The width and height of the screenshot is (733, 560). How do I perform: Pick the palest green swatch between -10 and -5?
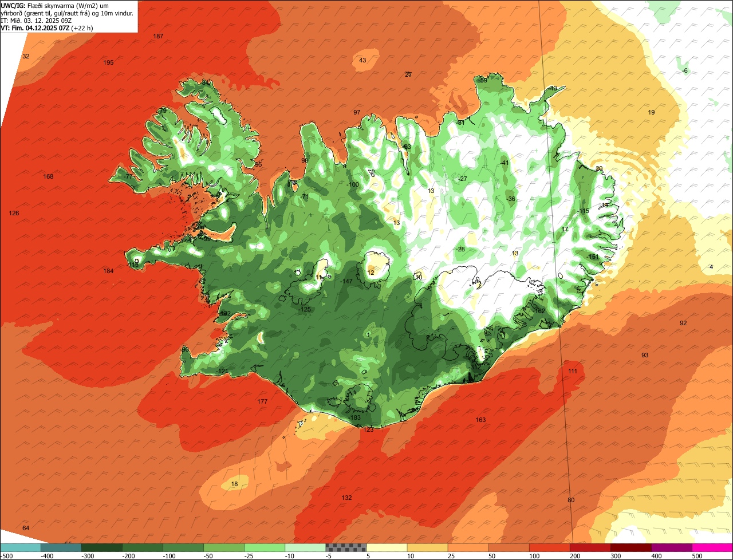pos(305,547)
